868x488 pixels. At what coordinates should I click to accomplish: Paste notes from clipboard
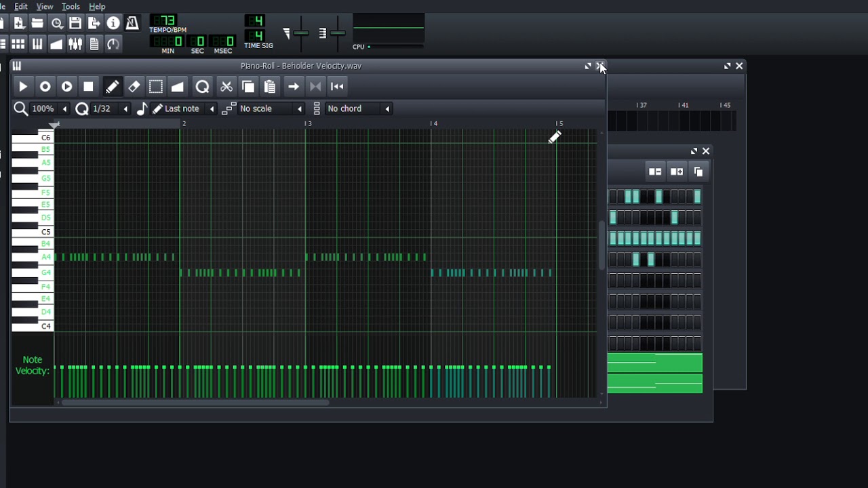[x=270, y=86]
